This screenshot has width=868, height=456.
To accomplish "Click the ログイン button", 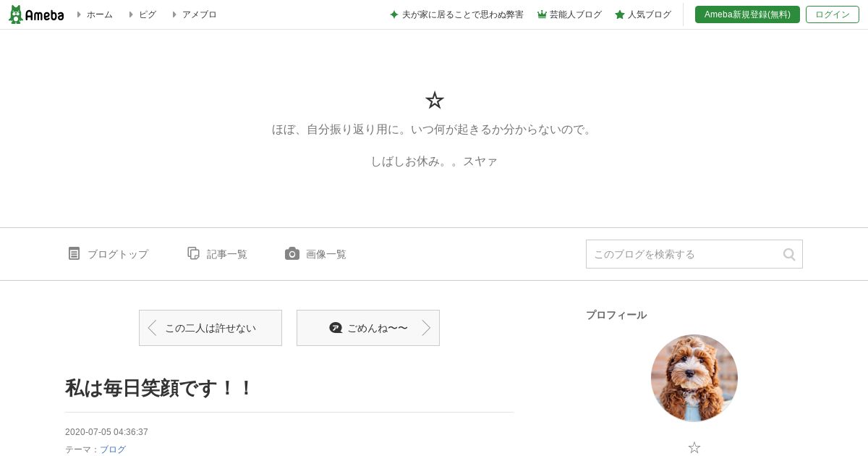I will click(x=833, y=14).
